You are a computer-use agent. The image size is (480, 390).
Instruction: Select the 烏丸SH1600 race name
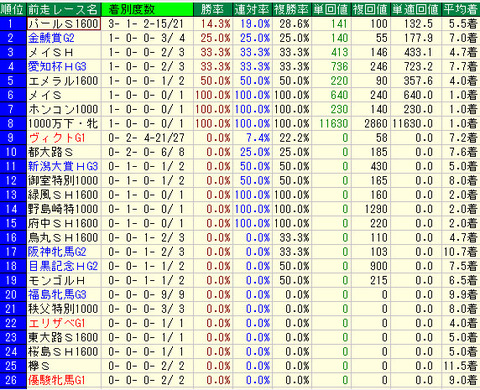tap(63, 238)
